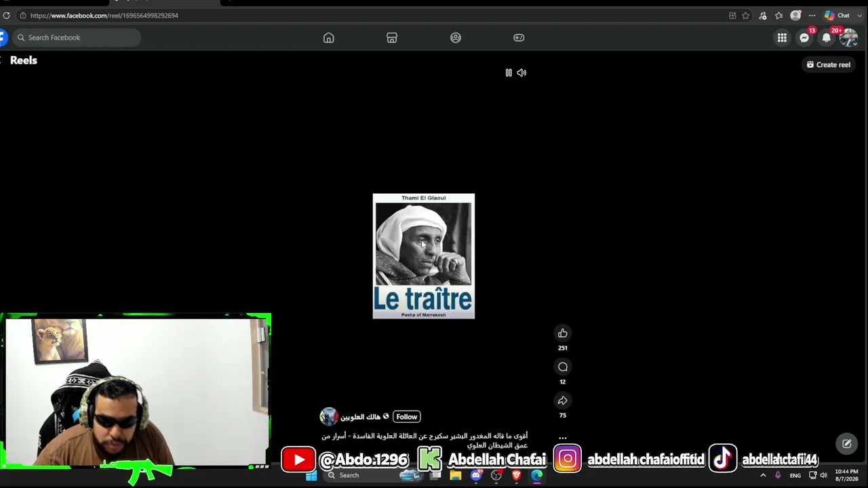Open File Explorer from taskbar

tap(456, 475)
